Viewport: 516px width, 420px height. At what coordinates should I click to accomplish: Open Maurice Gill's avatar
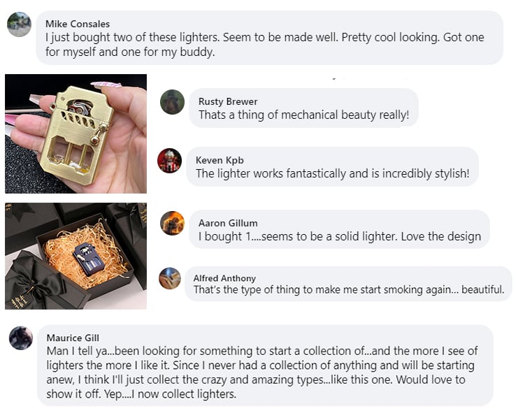(x=21, y=338)
